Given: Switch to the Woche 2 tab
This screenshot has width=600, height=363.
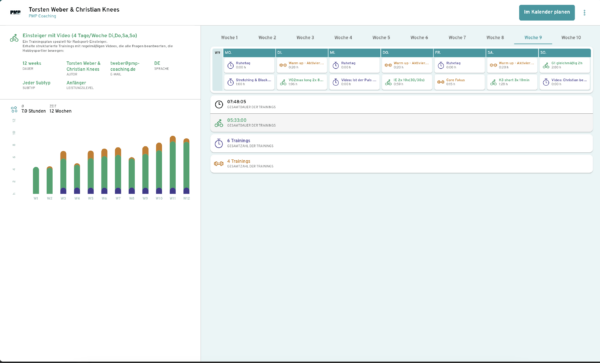Looking at the screenshot, I should (267, 37).
